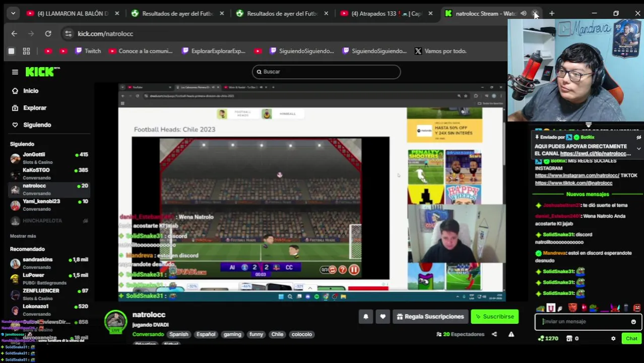Select the natrolocc Stream tab

(486, 14)
